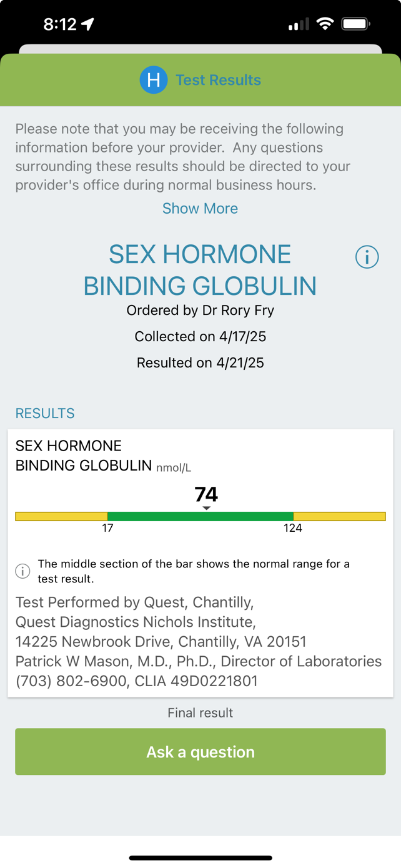Image resolution: width=401 pixels, height=868 pixels.
Task: Call the lab phone number (703) 802-6900
Action: click(x=71, y=681)
